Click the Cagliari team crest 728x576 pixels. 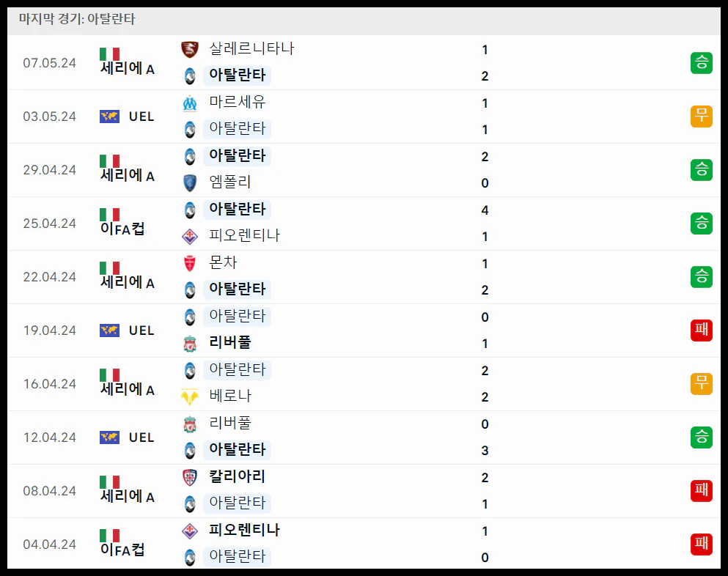[189, 477]
